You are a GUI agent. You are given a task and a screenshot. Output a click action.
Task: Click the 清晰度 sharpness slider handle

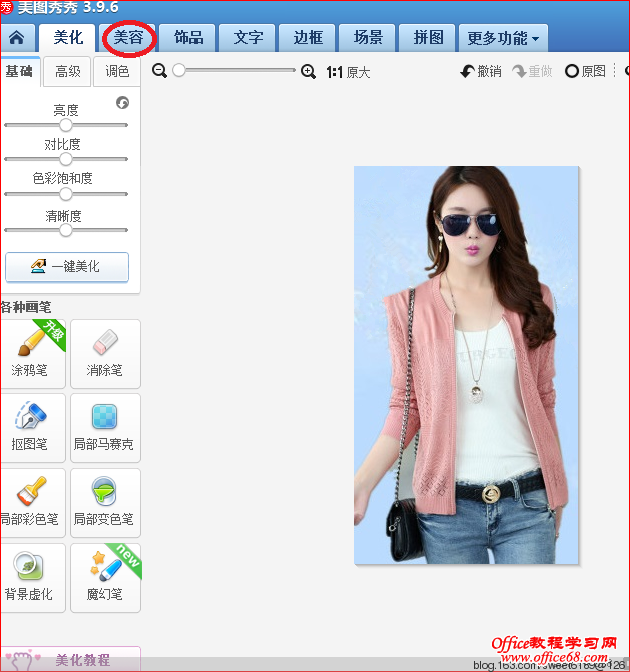click(66, 230)
